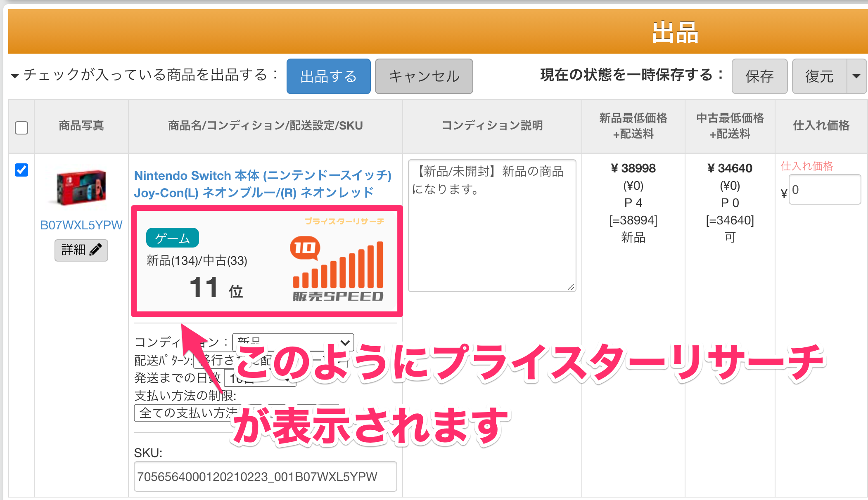The width and height of the screenshot is (868, 500).
Task: Click the ¥ 38998 new lowest price
Action: tap(633, 168)
